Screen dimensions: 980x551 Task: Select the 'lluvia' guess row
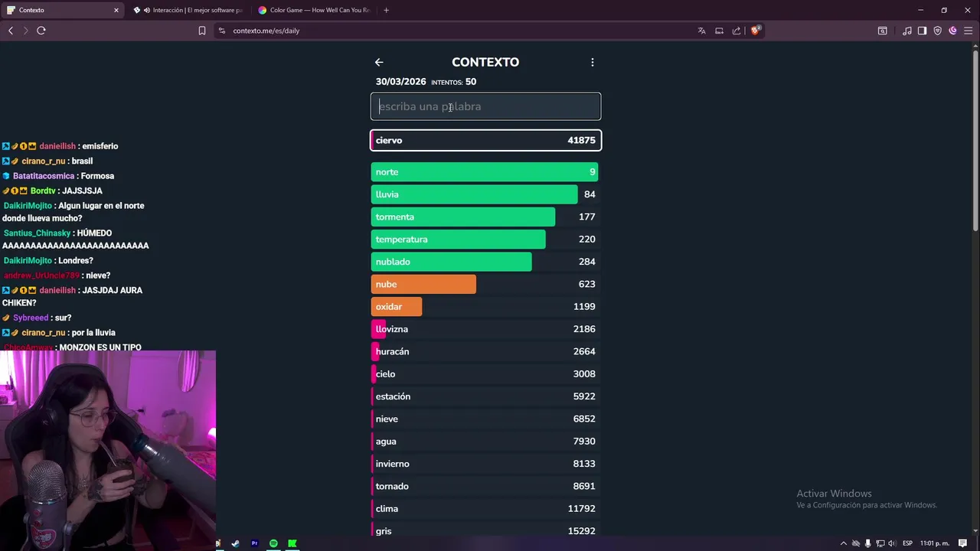pyautogui.click(x=485, y=194)
